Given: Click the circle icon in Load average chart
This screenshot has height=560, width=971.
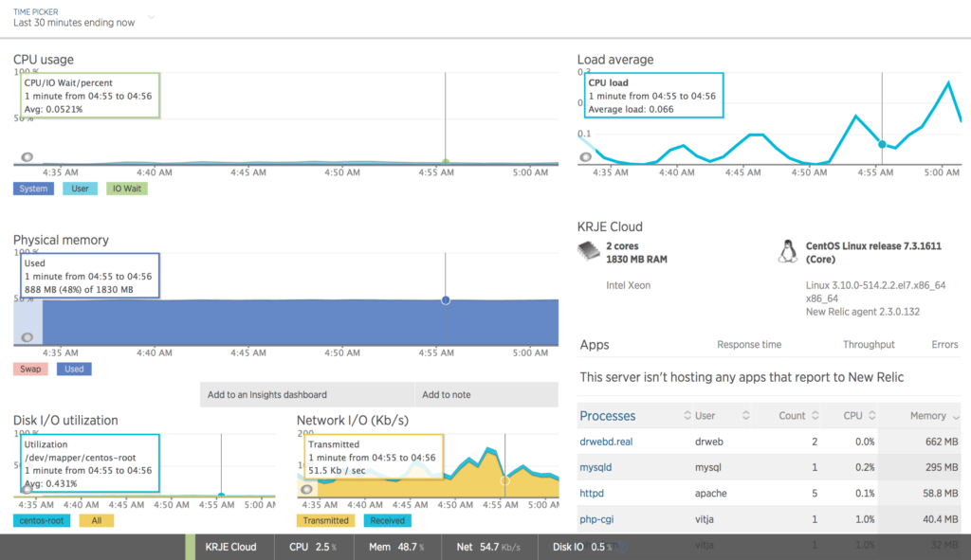Looking at the screenshot, I should tap(585, 157).
